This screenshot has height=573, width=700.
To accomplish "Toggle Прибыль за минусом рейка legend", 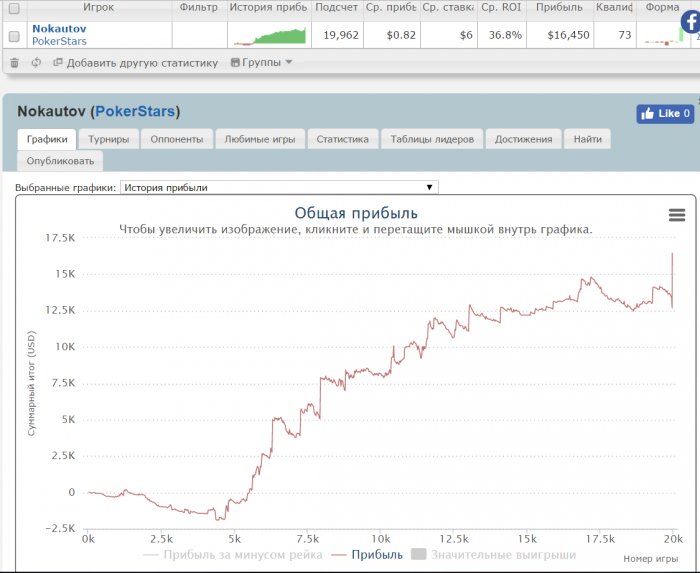I will pos(233,555).
